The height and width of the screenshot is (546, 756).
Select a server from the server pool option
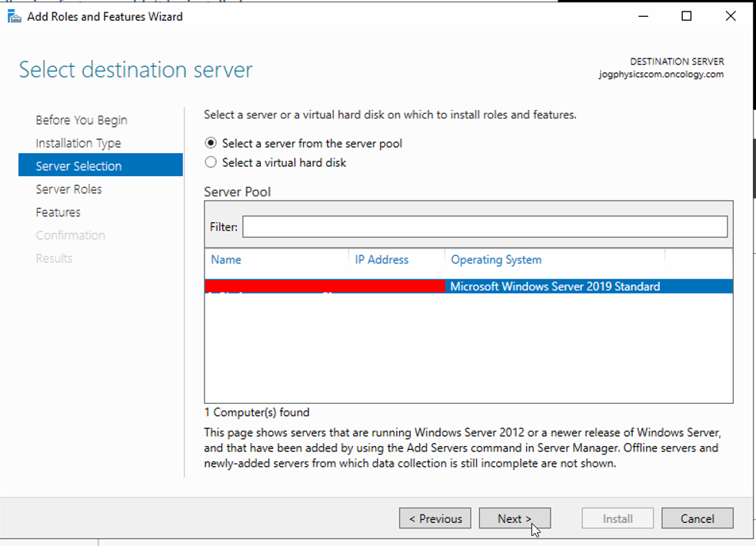tap(211, 143)
